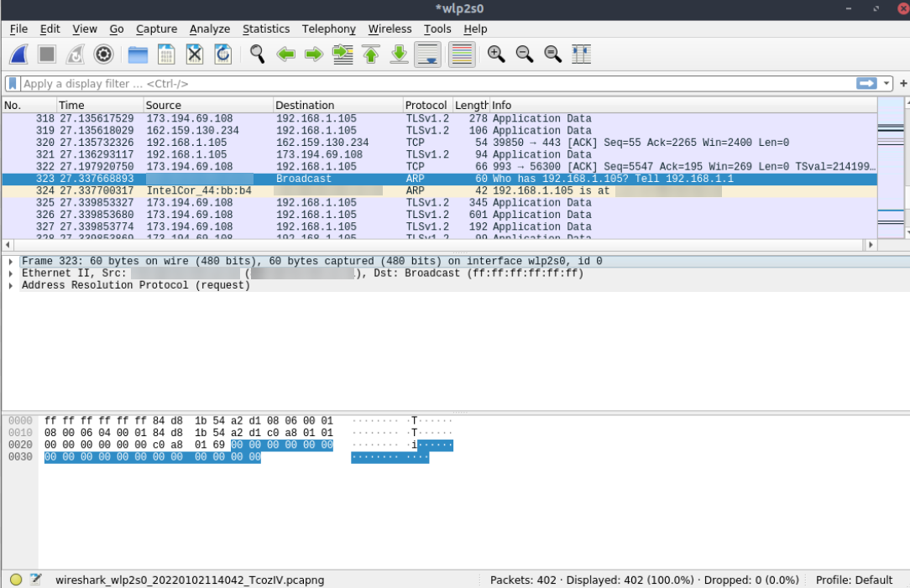Stop the running packet capture

[47, 55]
